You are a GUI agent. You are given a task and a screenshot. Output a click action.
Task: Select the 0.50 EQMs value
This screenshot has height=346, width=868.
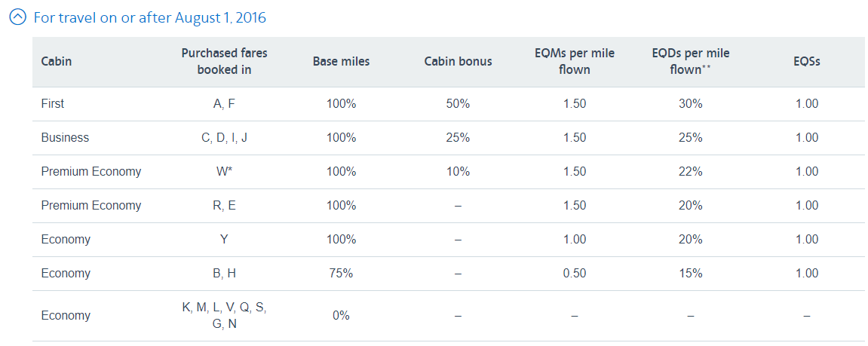coord(575,274)
